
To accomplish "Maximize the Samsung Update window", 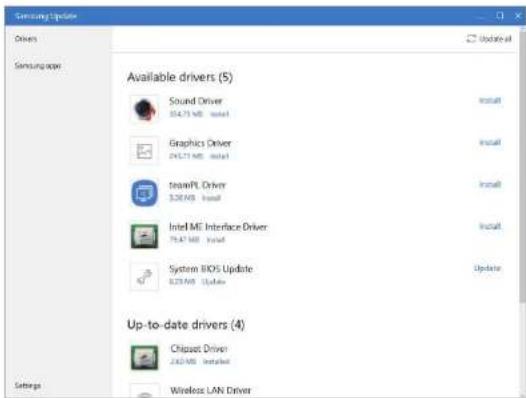I will (x=500, y=16).
